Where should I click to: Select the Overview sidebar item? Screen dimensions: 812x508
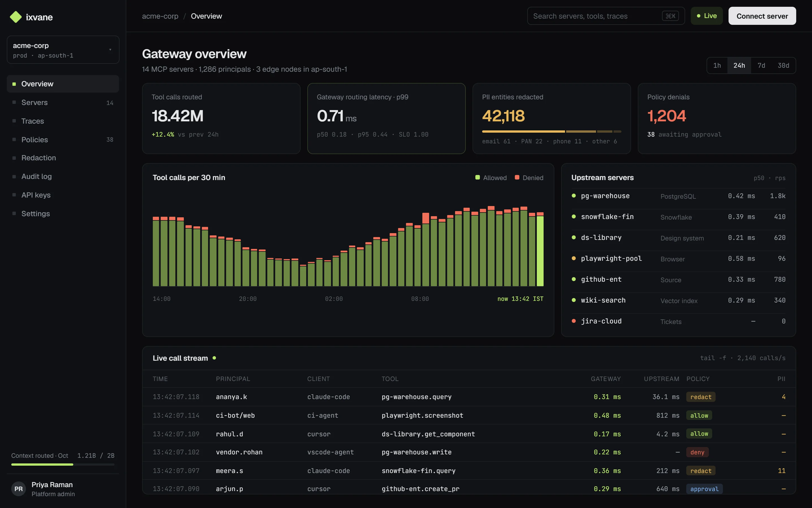[x=63, y=84]
